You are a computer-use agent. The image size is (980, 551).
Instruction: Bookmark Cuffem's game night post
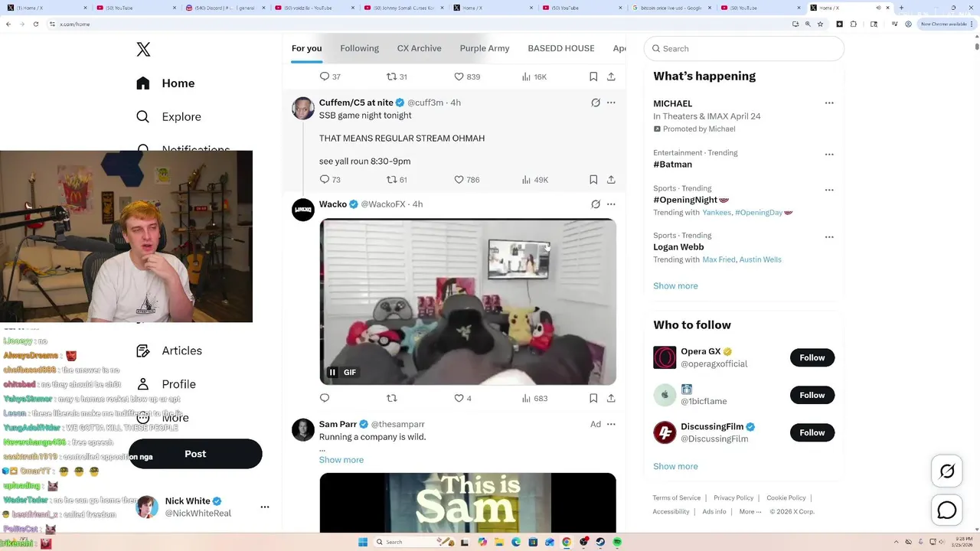click(x=593, y=180)
